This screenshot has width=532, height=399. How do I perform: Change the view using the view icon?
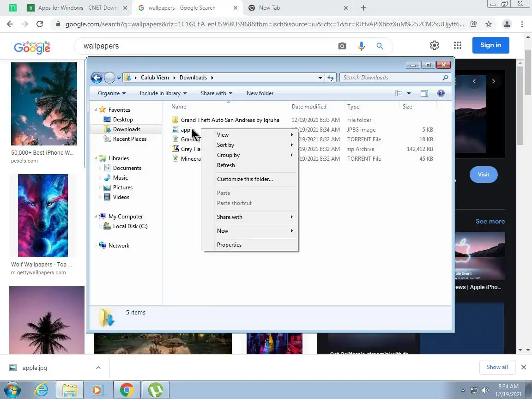[x=399, y=93]
